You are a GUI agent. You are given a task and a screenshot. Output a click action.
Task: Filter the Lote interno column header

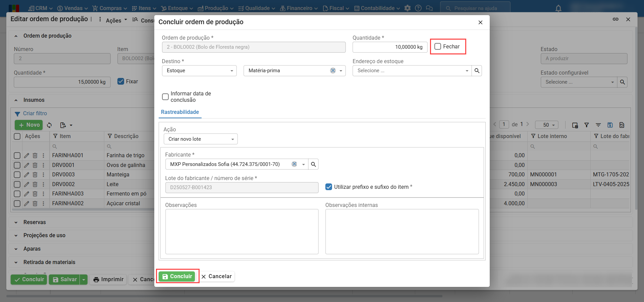click(533, 136)
